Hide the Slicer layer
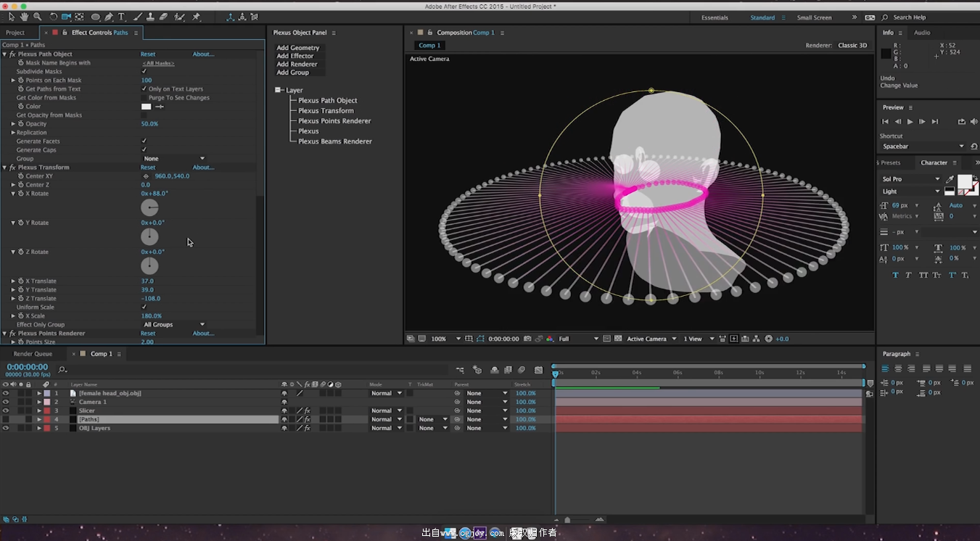 coord(6,410)
